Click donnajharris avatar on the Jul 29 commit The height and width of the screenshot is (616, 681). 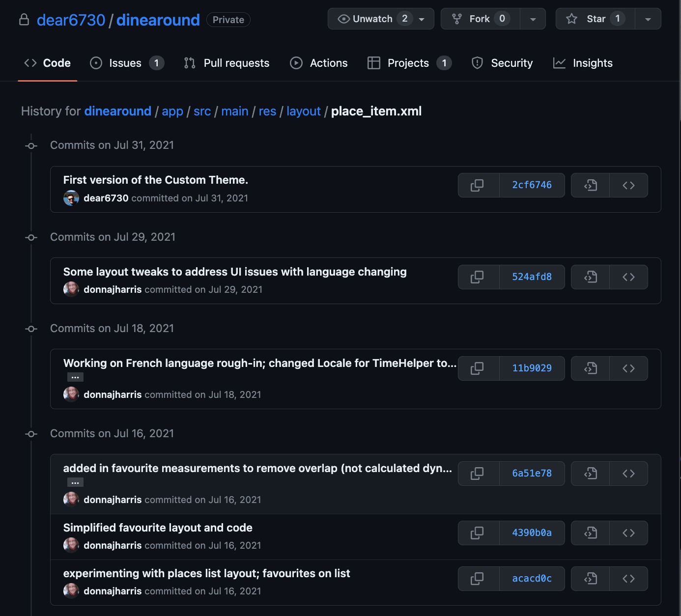71,289
